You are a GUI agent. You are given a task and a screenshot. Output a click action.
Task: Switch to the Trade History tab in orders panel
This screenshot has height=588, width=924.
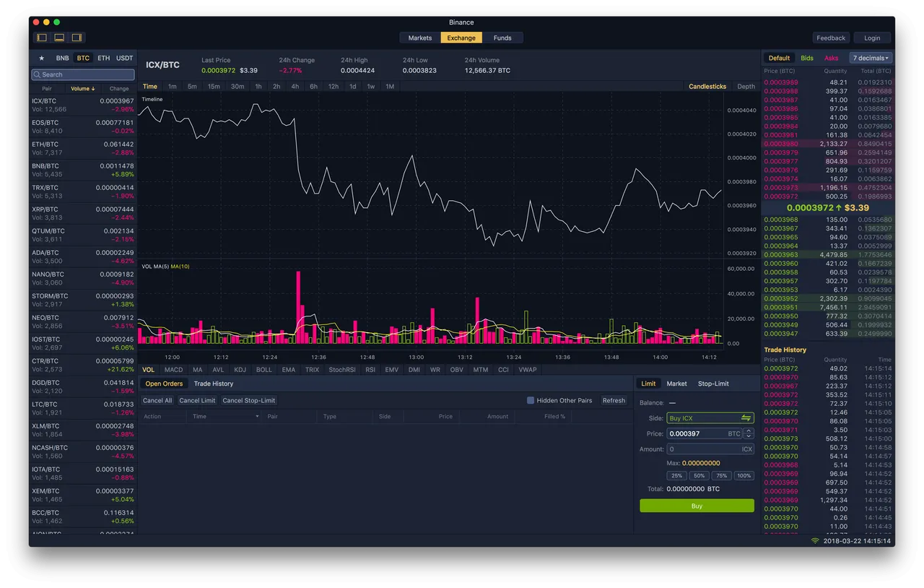[214, 384]
